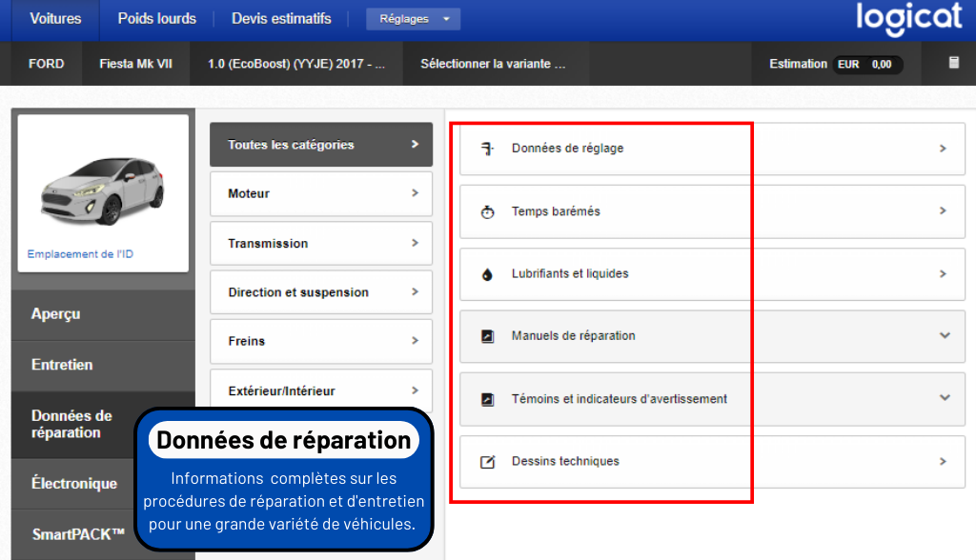The width and height of the screenshot is (976, 560).
Task: Click the Manuels de réparation icon
Action: [x=487, y=336]
